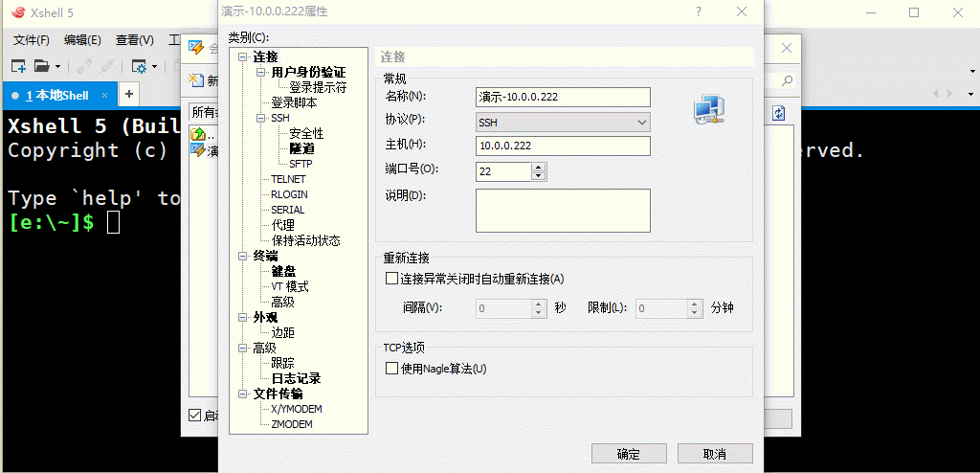The image size is (980, 473).
Task: Open the 文件(F) menu
Action: coord(32,40)
